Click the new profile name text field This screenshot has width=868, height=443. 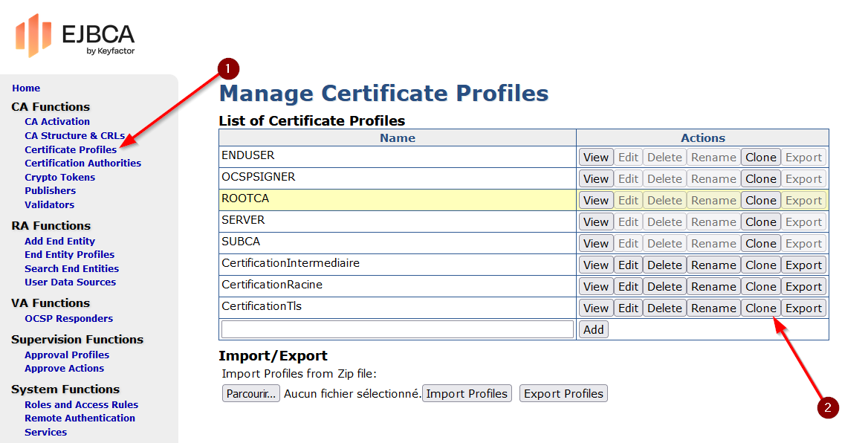(397, 329)
